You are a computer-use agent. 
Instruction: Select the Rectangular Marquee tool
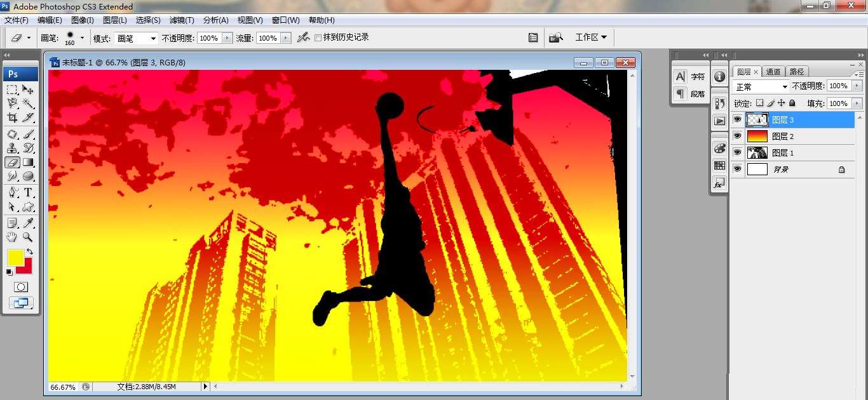[x=12, y=90]
